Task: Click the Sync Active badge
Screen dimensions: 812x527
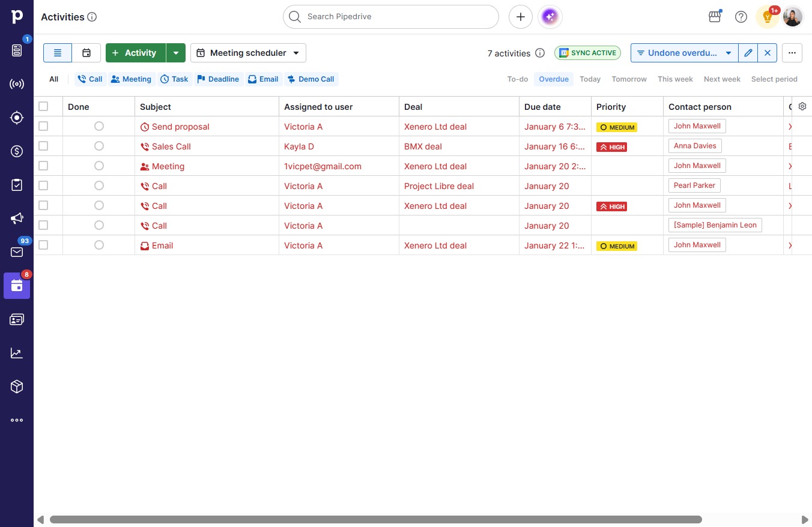Action: coord(587,53)
